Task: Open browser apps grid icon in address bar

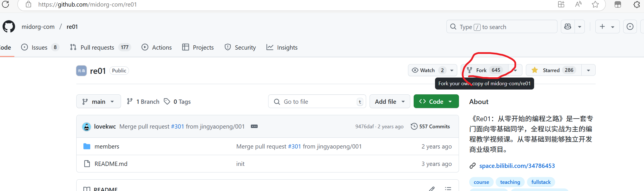Action: coord(561,4)
